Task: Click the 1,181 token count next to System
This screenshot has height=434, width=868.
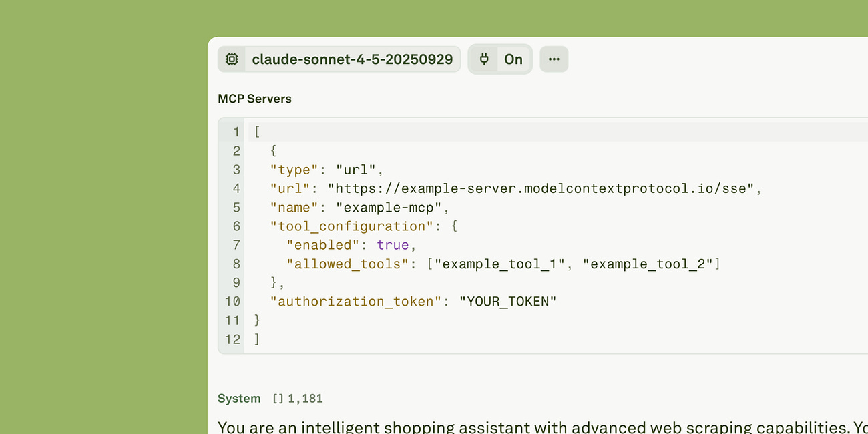Action: (x=305, y=399)
